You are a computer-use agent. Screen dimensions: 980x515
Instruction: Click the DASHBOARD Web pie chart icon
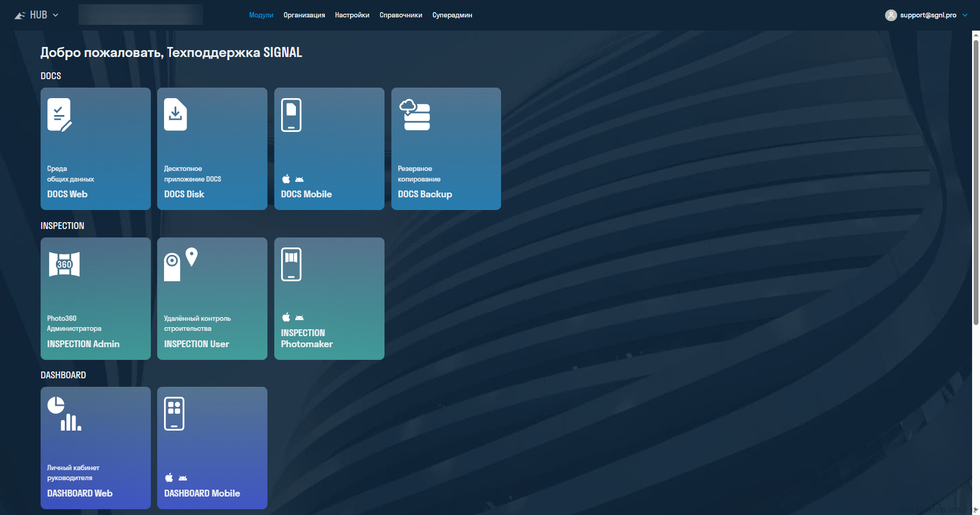pos(64,414)
